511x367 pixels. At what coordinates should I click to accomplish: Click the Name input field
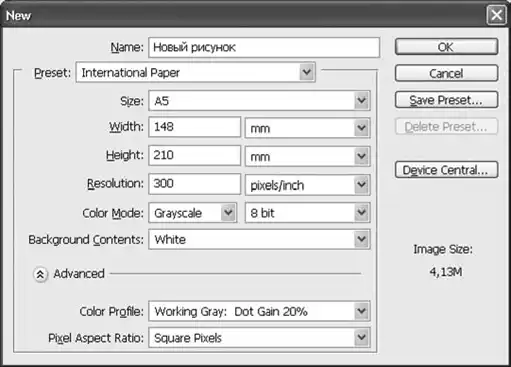(x=264, y=47)
